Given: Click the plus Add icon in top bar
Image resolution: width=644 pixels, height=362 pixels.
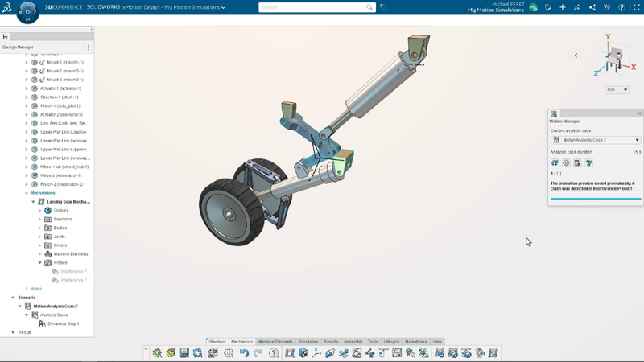Looking at the screenshot, I should [x=563, y=7].
